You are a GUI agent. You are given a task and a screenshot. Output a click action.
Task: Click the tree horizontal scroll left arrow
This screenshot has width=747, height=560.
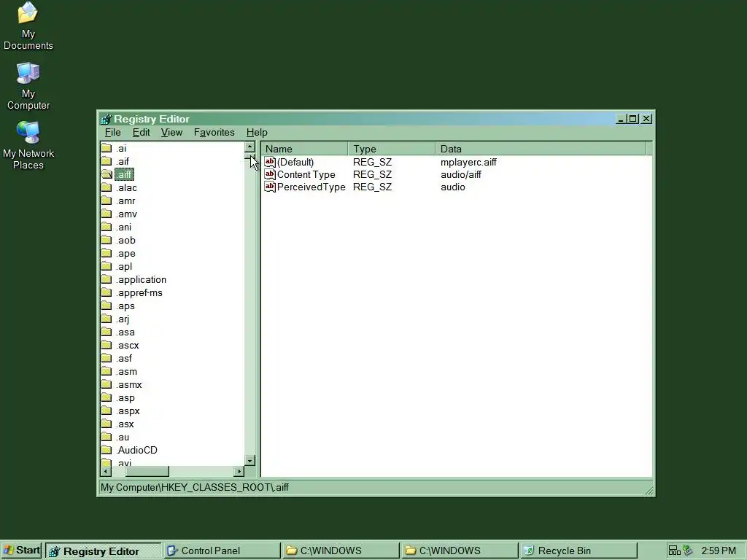point(107,472)
